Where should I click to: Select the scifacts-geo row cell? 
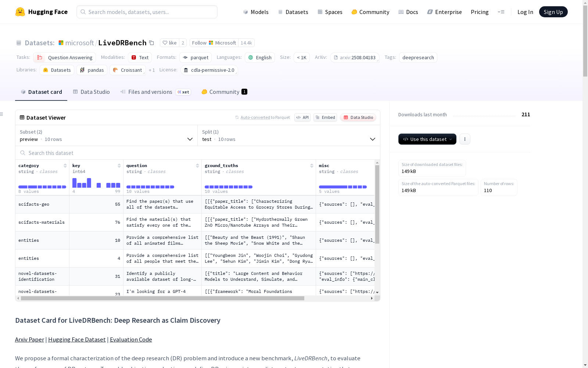point(42,204)
